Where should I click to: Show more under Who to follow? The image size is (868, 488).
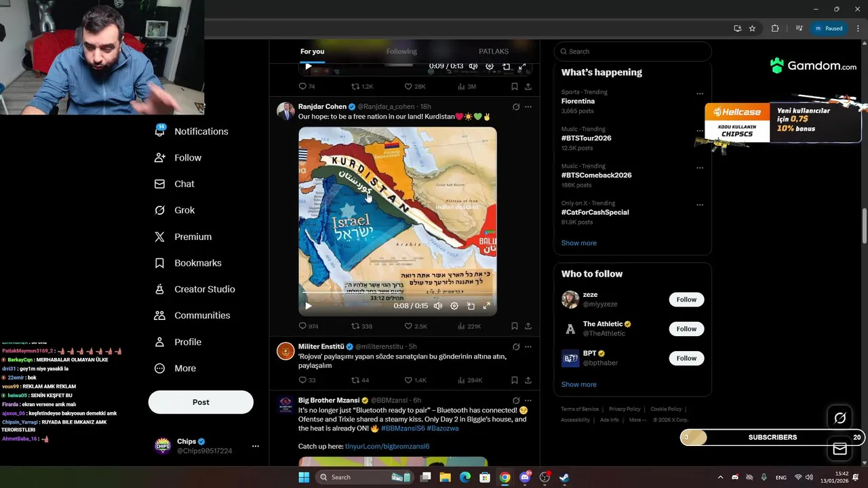[578, 384]
